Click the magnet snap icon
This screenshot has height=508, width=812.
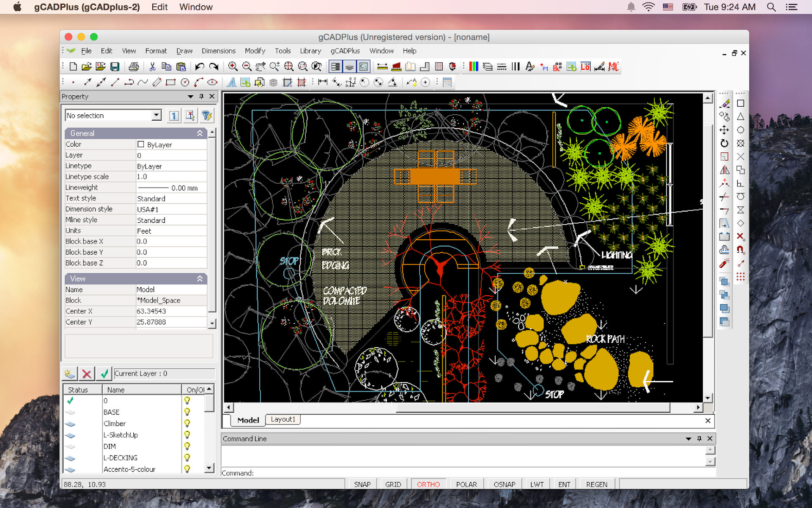click(741, 250)
